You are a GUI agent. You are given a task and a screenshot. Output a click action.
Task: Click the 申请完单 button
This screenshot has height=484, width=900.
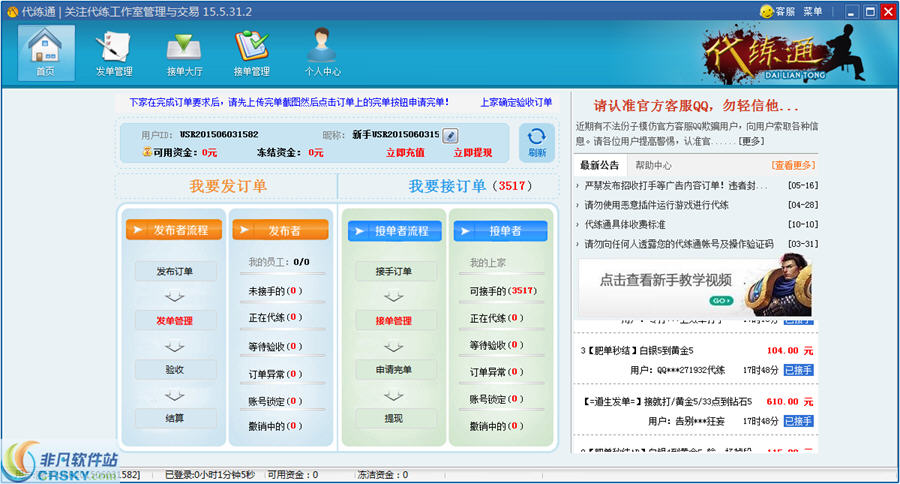(394, 369)
